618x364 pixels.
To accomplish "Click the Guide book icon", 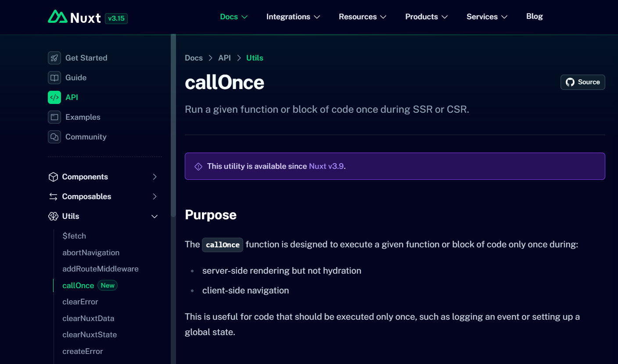I will tap(54, 78).
